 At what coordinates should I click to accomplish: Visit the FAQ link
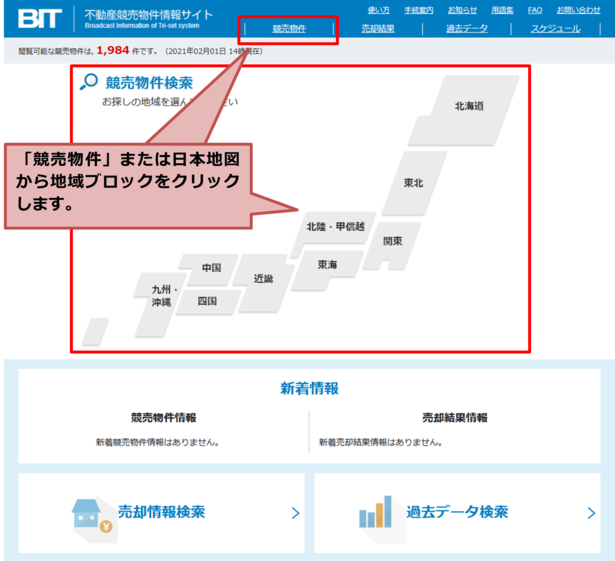pos(535,10)
